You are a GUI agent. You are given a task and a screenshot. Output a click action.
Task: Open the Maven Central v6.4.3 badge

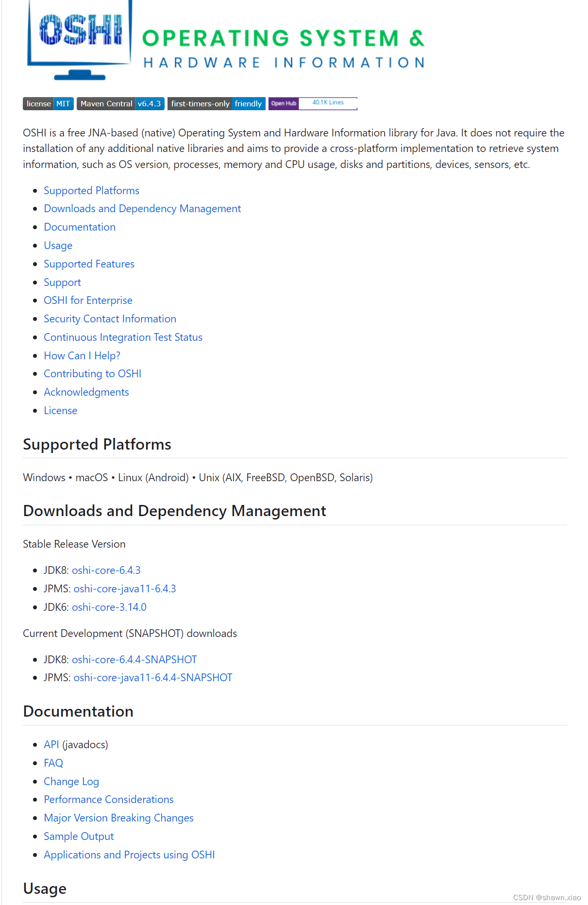[x=120, y=104]
